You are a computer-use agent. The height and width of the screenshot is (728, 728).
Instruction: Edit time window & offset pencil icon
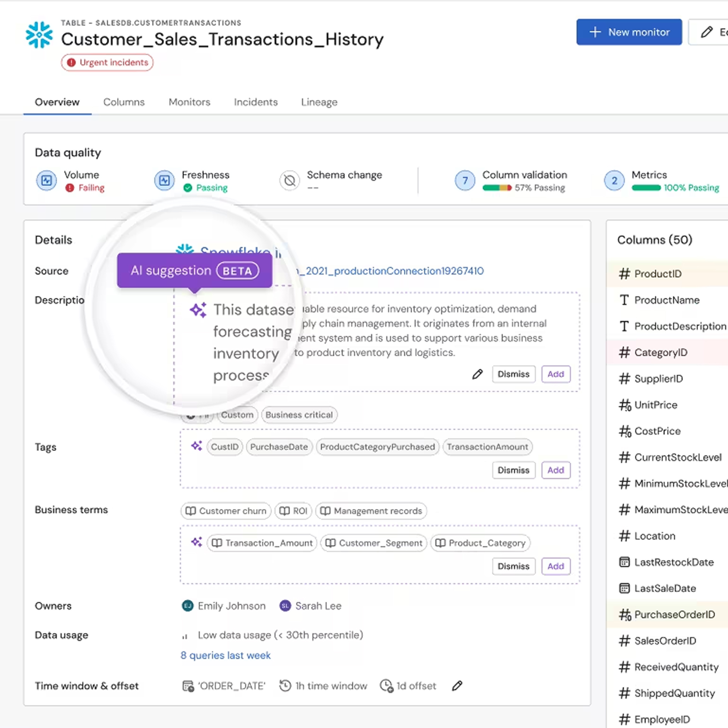pyautogui.click(x=457, y=686)
